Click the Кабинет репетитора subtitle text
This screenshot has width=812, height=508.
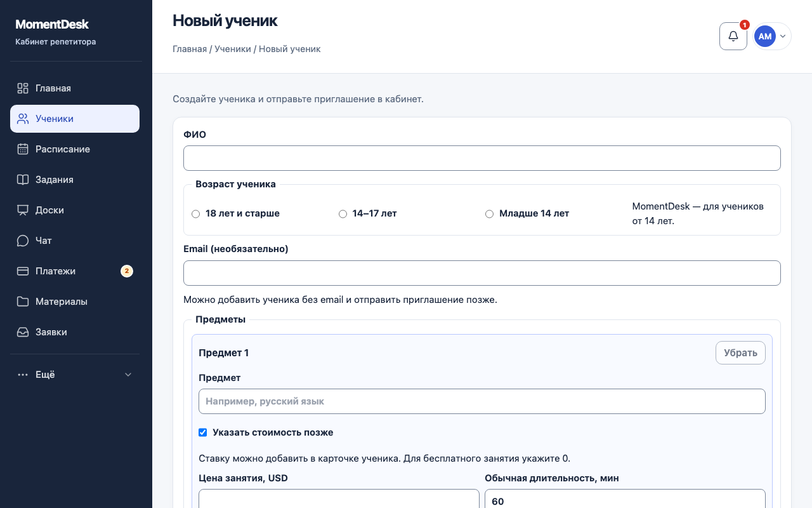(56, 42)
